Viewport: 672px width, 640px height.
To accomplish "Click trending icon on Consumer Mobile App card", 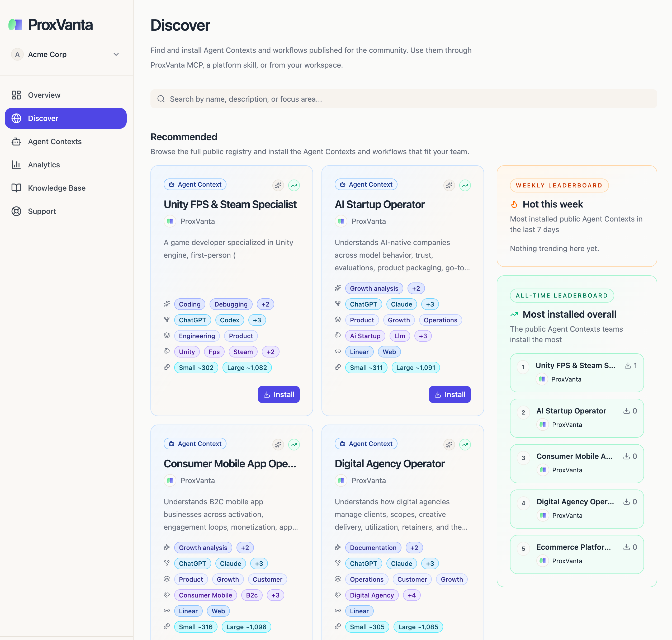I will (x=294, y=445).
